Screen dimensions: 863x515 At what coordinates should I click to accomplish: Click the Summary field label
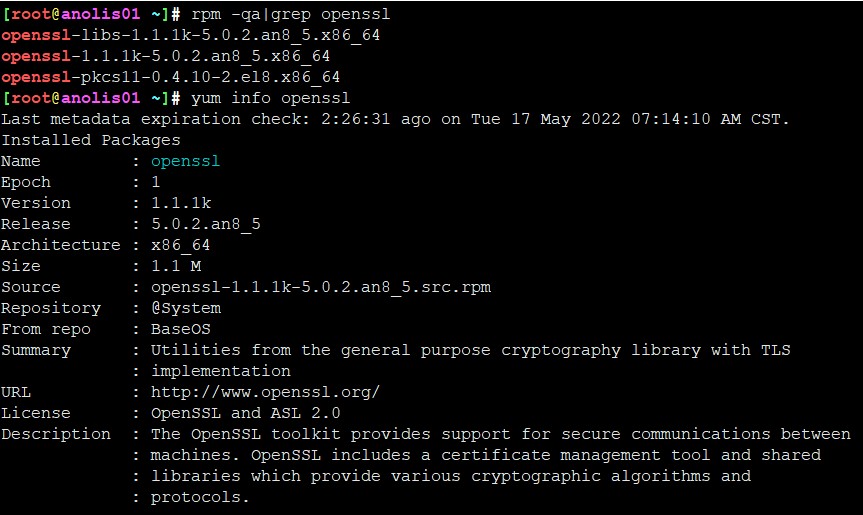pyautogui.click(x=36, y=350)
